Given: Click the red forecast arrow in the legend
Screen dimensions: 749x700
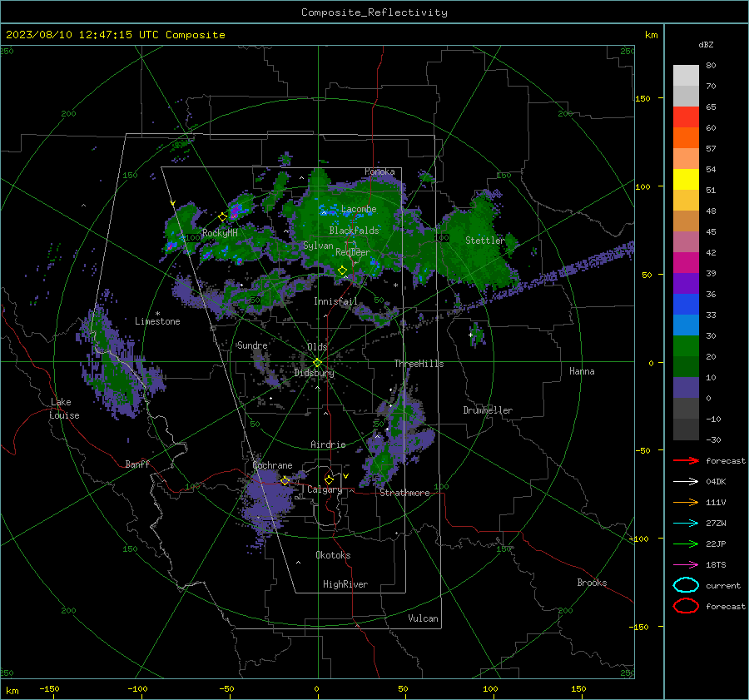Looking at the screenshot, I should point(686,460).
